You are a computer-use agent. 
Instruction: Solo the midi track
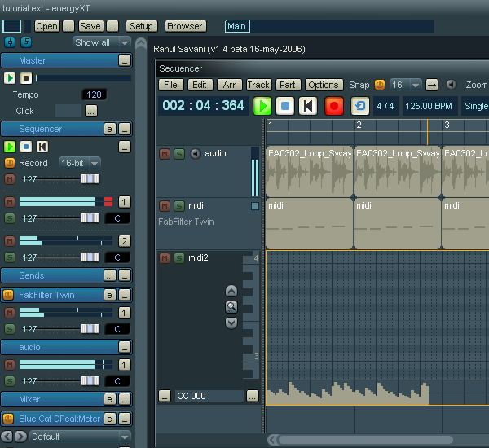coord(179,206)
